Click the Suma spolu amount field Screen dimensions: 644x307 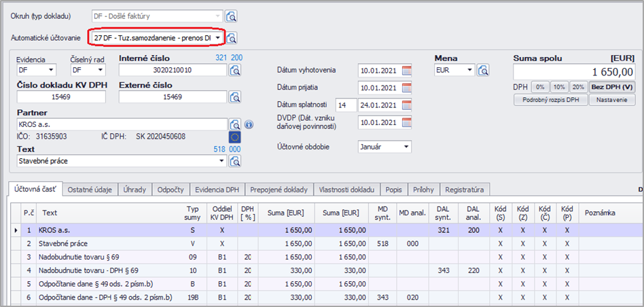pyautogui.click(x=574, y=72)
